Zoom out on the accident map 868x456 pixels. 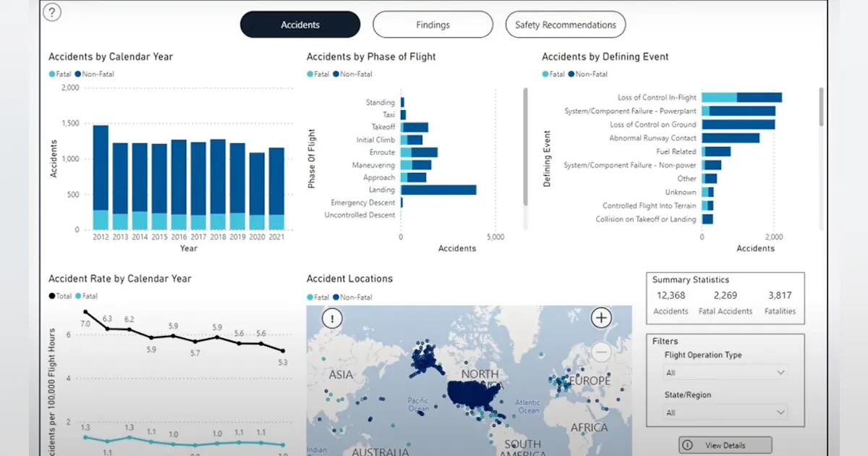click(601, 352)
